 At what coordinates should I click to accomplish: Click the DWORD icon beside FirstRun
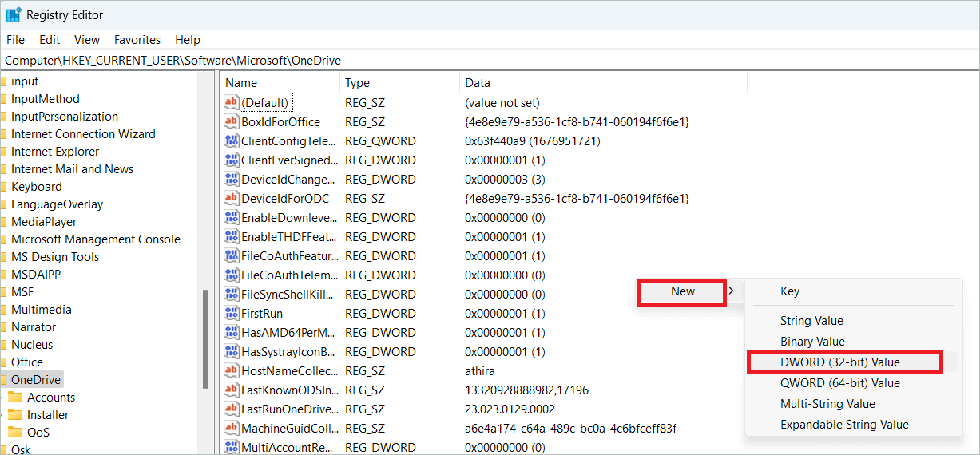coord(232,313)
